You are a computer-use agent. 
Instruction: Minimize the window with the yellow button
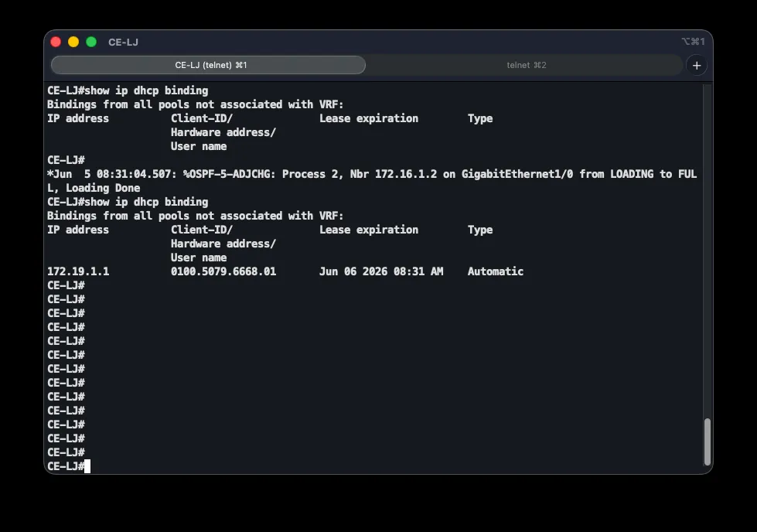click(73, 42)
